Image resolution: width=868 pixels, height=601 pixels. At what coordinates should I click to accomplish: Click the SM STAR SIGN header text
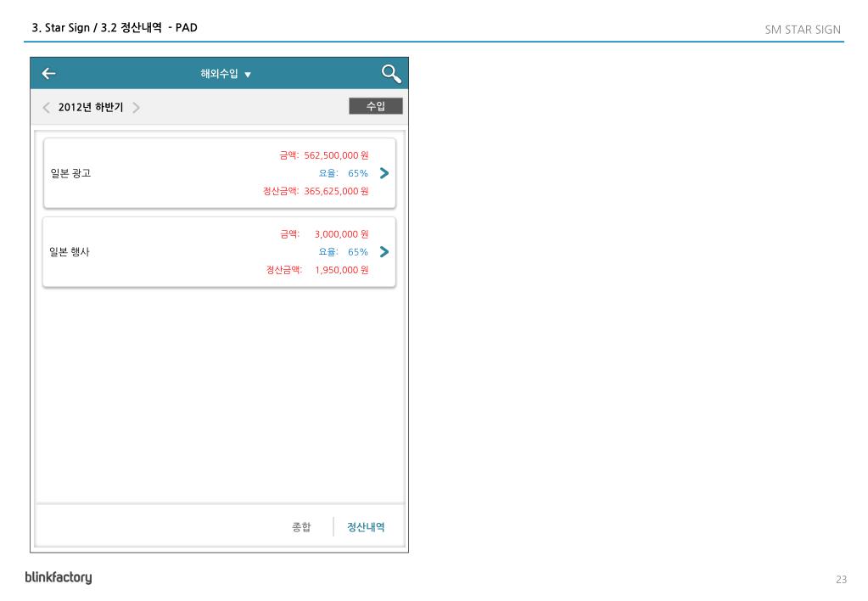(x=803, y=30)
